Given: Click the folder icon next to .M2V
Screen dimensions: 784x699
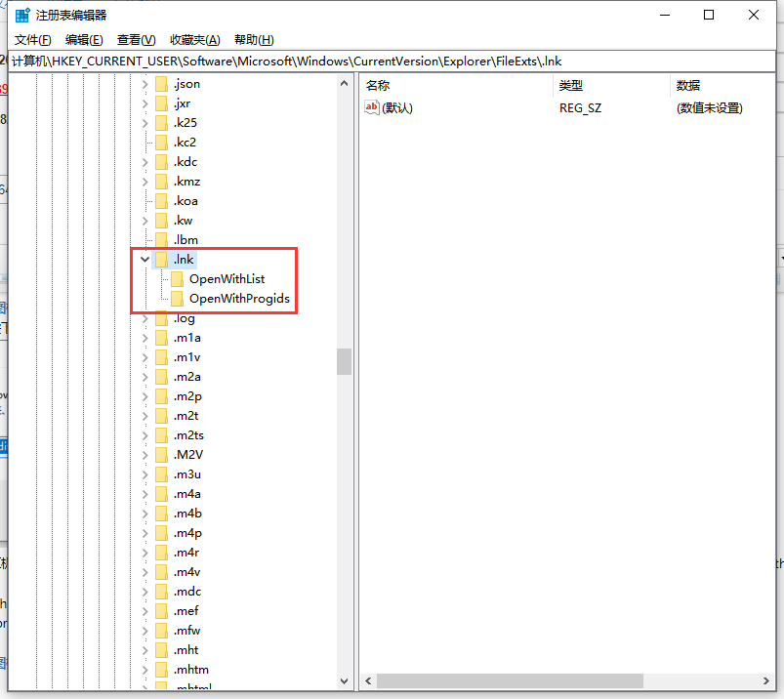Looking at the screenshot, I should (161, 455).
